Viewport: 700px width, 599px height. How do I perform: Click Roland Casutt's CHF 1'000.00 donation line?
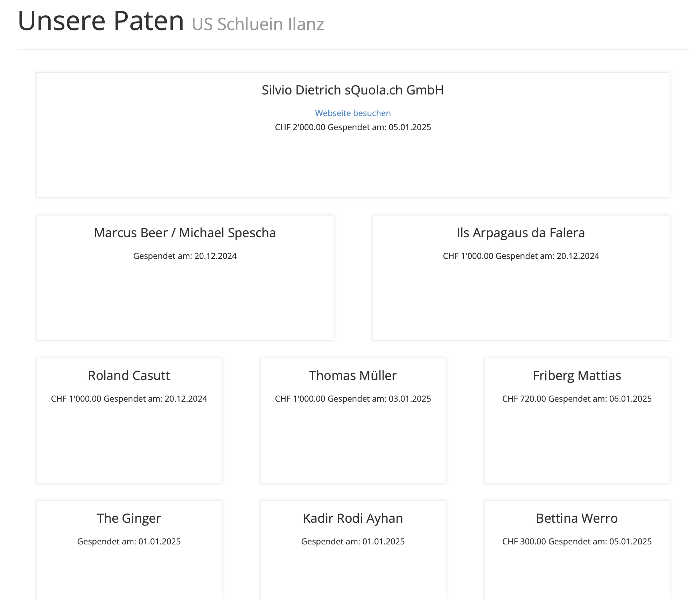[129, 399]
